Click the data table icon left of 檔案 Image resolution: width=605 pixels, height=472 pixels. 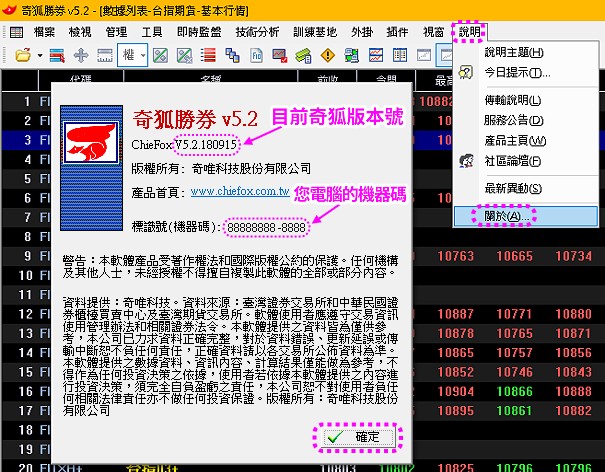pyautogui.click(x=16, y=32)
